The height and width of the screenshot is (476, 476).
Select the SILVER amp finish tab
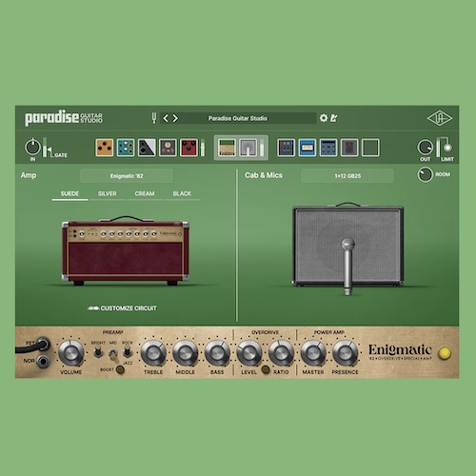tap(108, 194)
